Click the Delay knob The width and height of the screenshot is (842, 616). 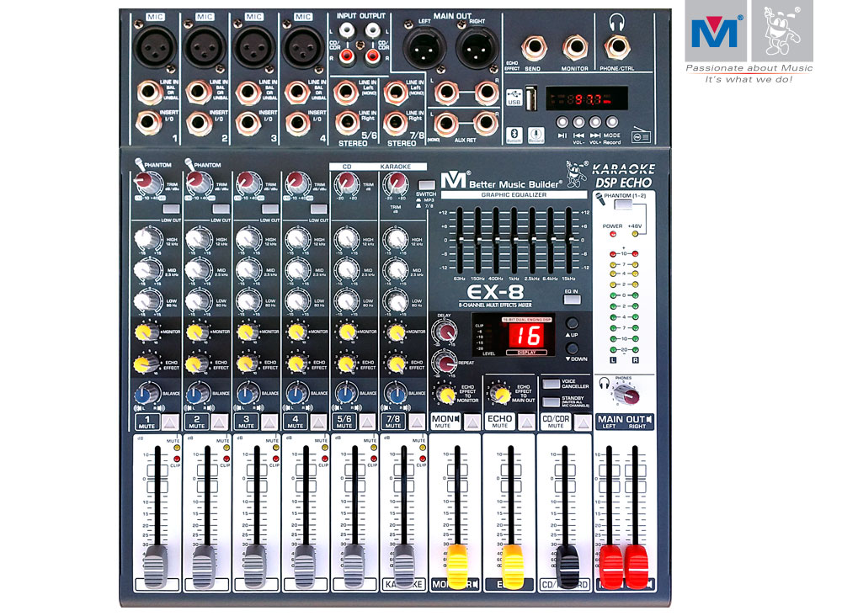pos(445,331)
